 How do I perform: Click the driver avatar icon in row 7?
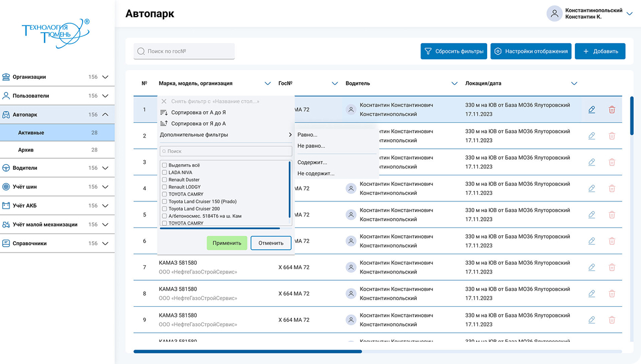coord(350,267)
